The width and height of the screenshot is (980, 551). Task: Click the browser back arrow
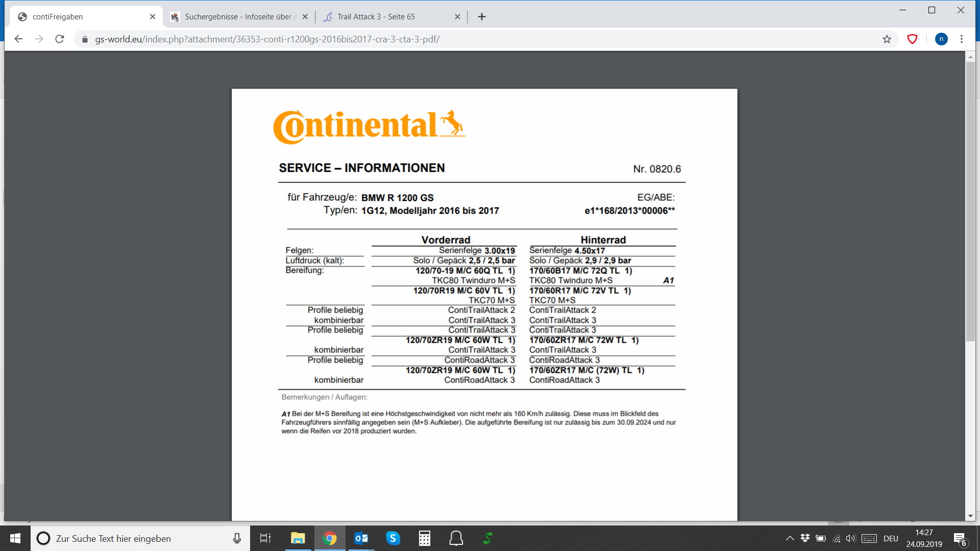click(x=19, y=39)
